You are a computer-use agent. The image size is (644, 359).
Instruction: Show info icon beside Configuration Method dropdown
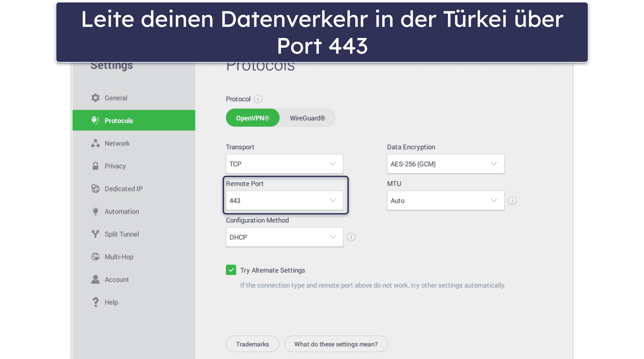[351, 237]
